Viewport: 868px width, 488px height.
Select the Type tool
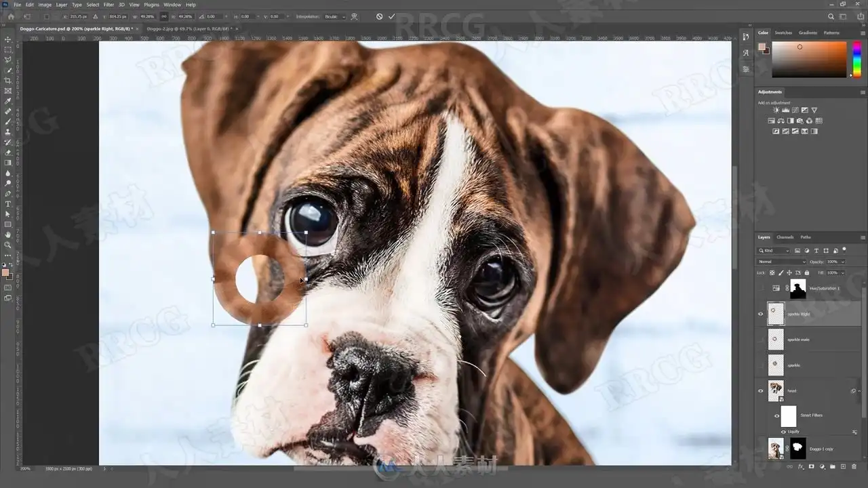pyautogui.click(x=8, y=204)
